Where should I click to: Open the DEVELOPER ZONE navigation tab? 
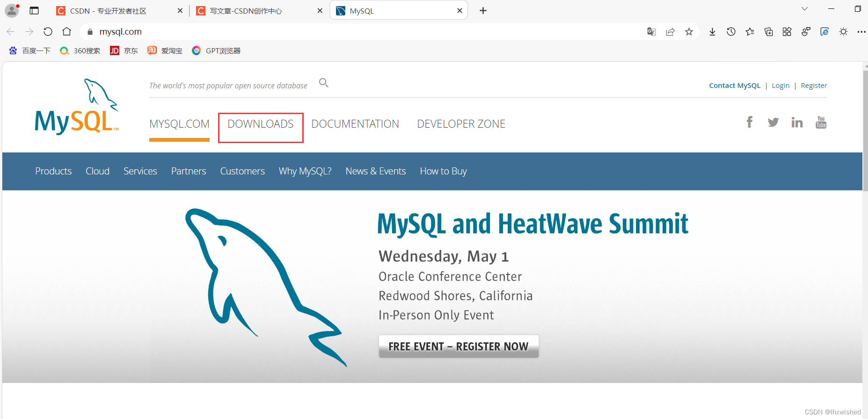coord(461,124)
